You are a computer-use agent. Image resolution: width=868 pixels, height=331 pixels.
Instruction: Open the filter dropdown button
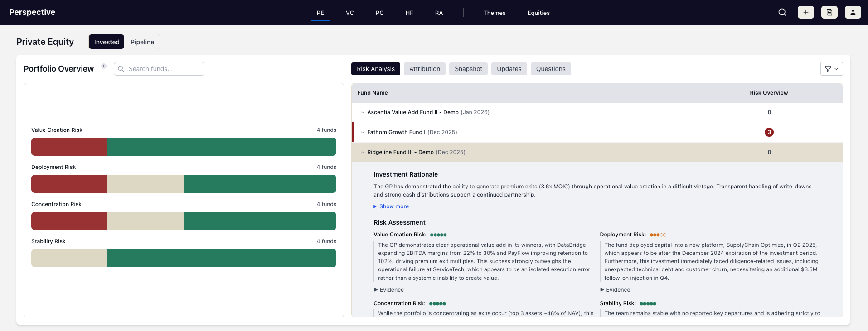831,69
